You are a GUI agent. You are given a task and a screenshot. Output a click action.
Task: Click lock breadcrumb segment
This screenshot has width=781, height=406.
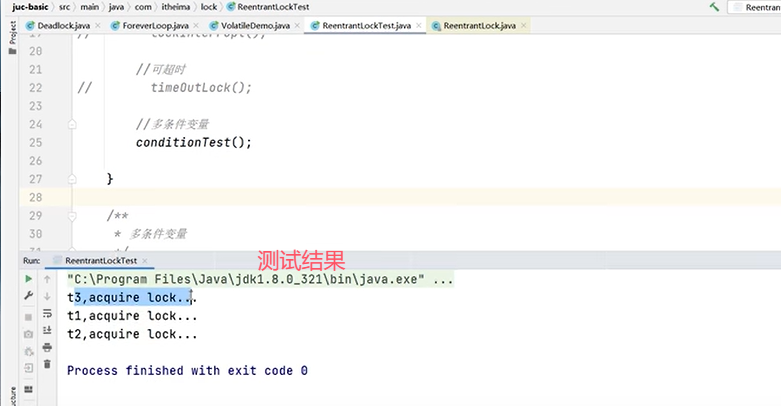(209, 7)
